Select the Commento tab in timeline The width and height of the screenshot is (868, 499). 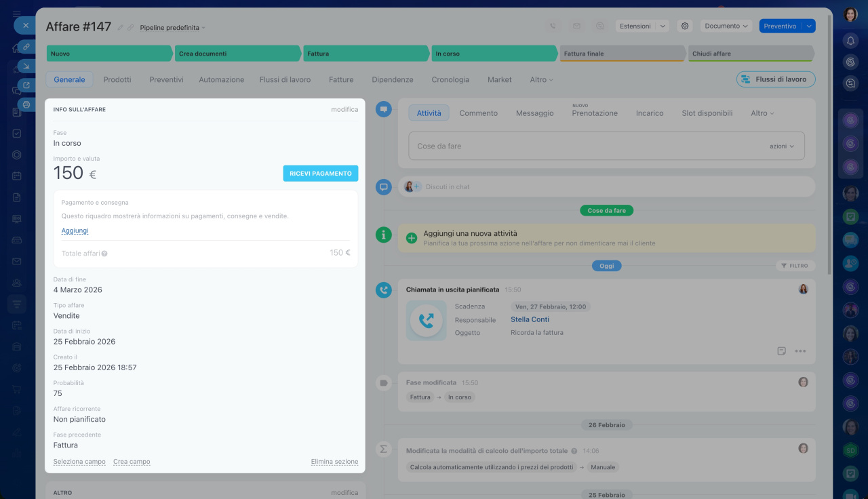(x=478, y=113)
